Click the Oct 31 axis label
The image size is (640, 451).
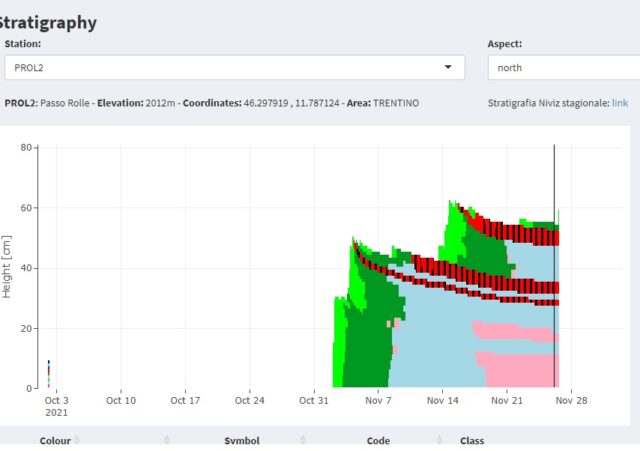313,400
